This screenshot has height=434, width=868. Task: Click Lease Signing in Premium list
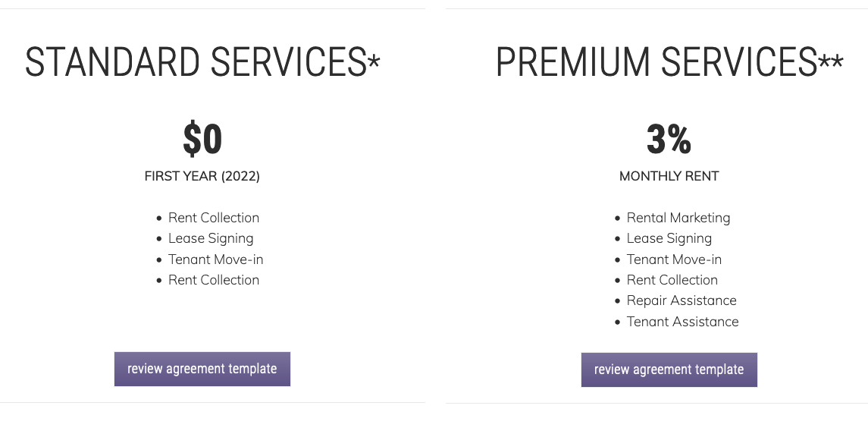click(x=669, y=238)
